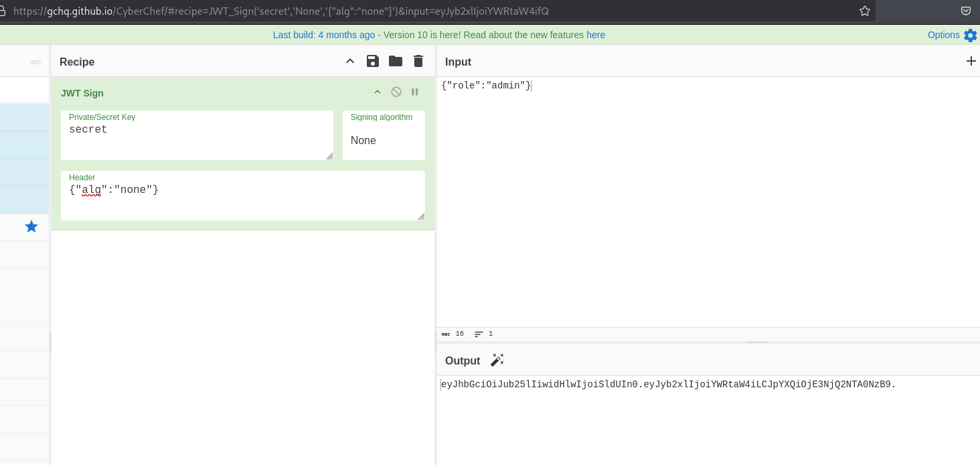The height and width of the screenshot is (465, 980).
Task: Open Pocket icon in browser toolbar
Action: (966, 11)
